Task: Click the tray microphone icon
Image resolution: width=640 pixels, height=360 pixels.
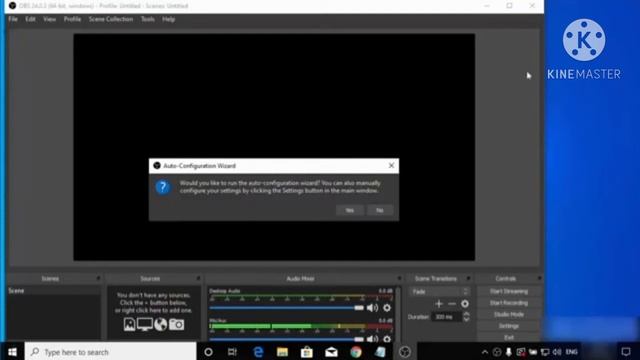Action: 509,352
